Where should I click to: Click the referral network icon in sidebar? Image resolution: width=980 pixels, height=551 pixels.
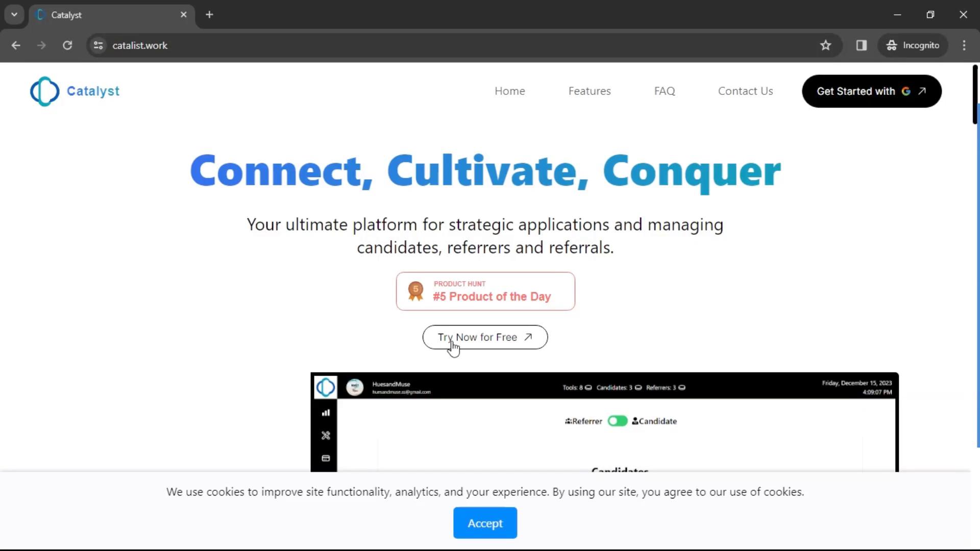tap(326, 435)
